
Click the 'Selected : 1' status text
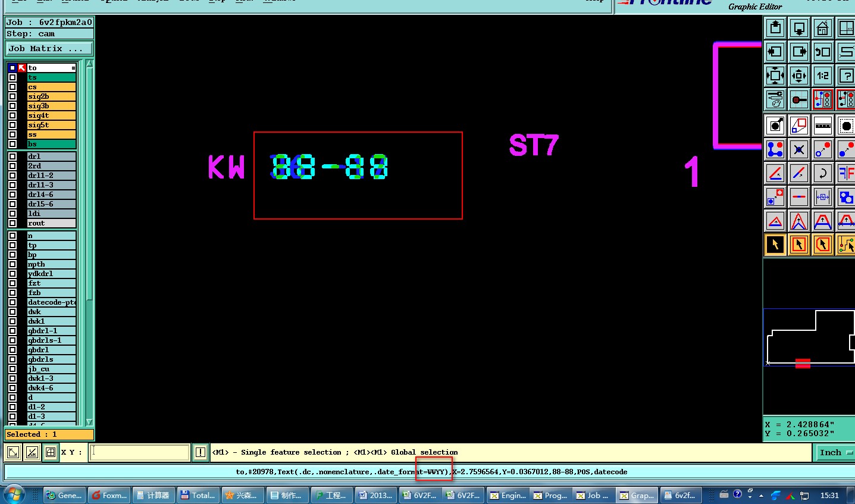pos(32,434)
